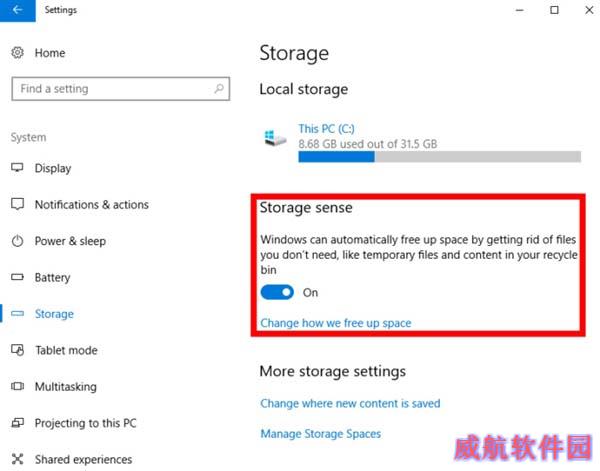Click the Projecting to this PC icon

click(17, 423)
